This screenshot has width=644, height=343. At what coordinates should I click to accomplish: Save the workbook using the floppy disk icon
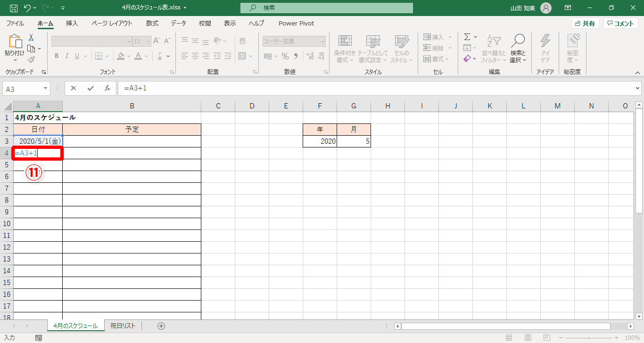click(14, 8)
